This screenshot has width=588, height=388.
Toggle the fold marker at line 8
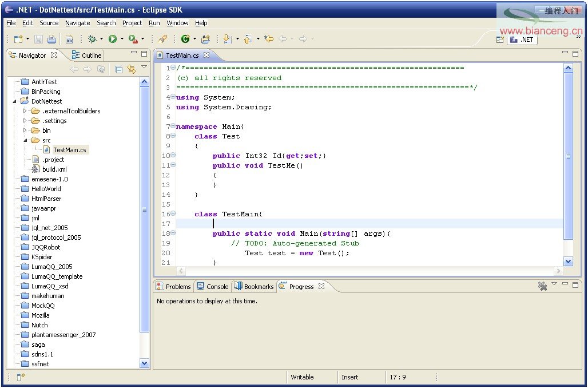(x=173, y=136)
